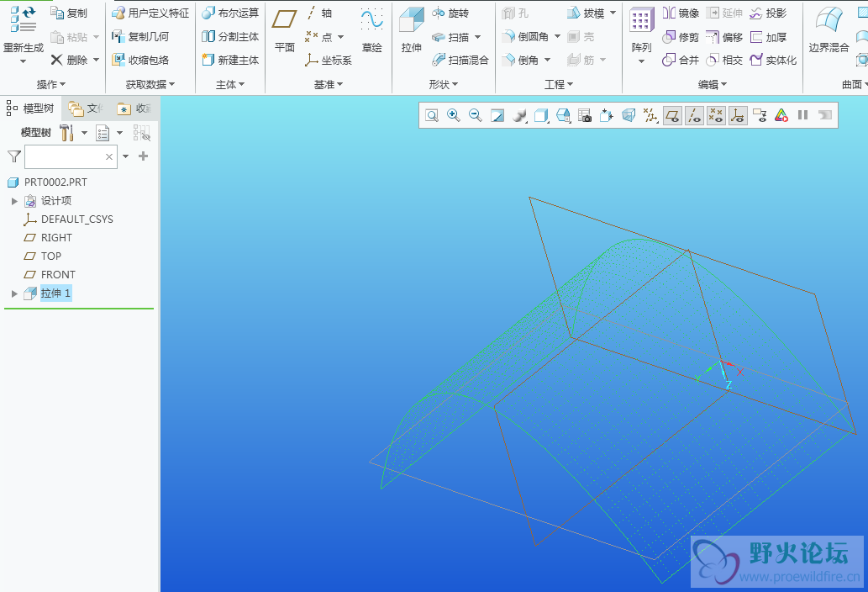Click the Intersect (相交) tool
The image size is (868, 592).
point(724,60)
